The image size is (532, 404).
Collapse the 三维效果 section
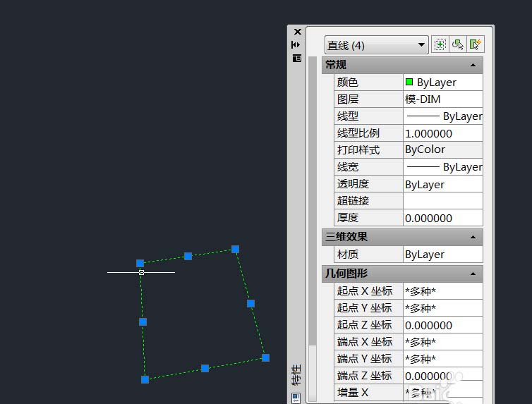click(x=473, y=237)
